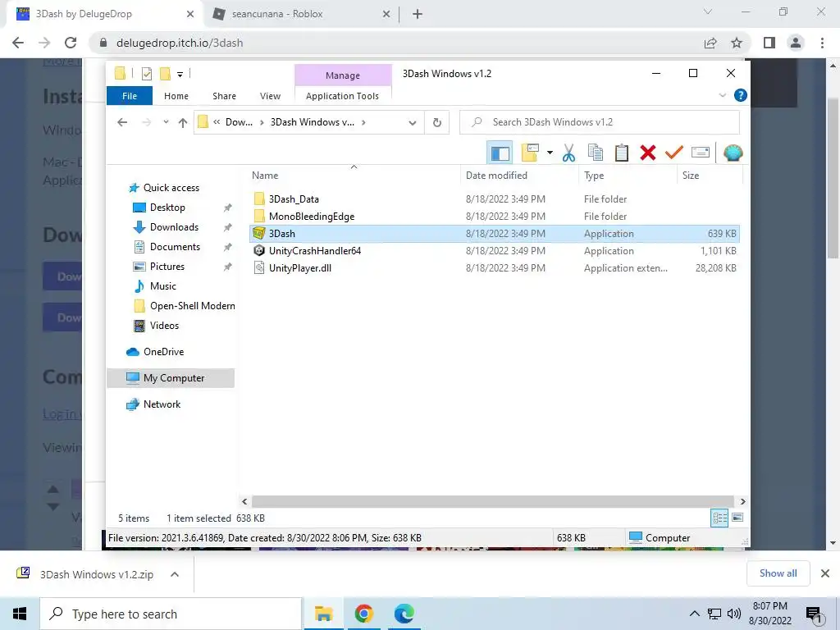
Task: Expand the ribbon with the chevron
Action: [722, 95]
